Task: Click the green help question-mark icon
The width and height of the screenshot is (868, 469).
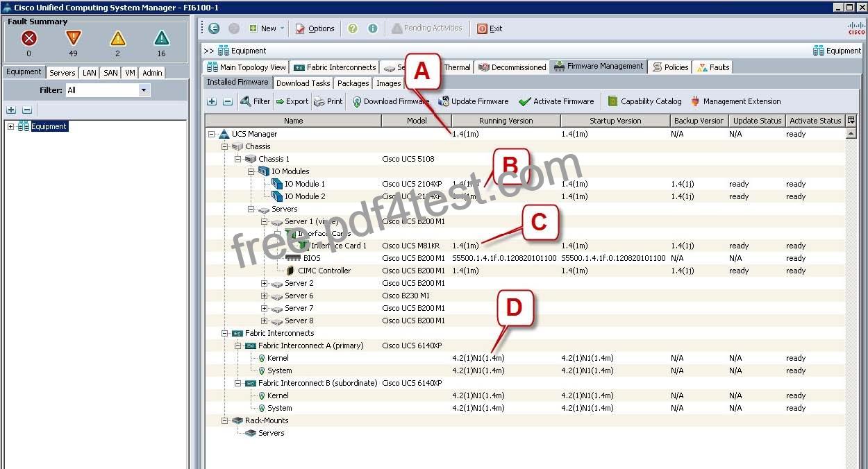Action: coord(353,28)
